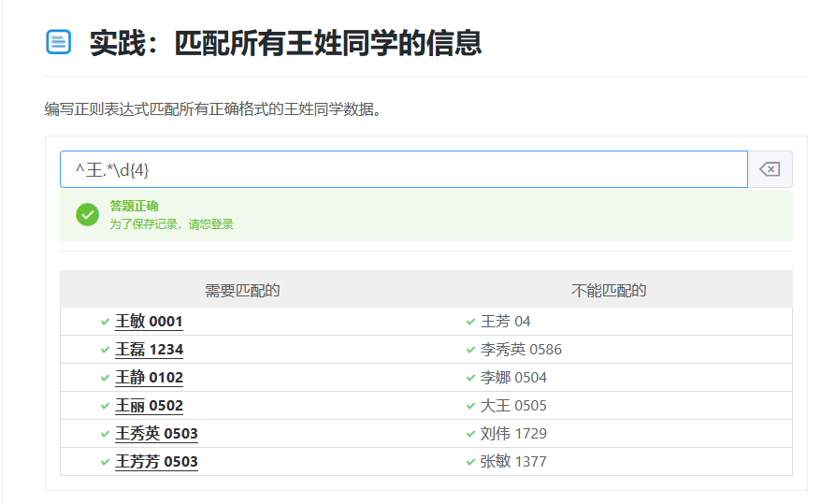This screenshot has width=835, height=504.
Task: Click the 为了保存记录，请您登录 login prompt
Action: point(171,224)
